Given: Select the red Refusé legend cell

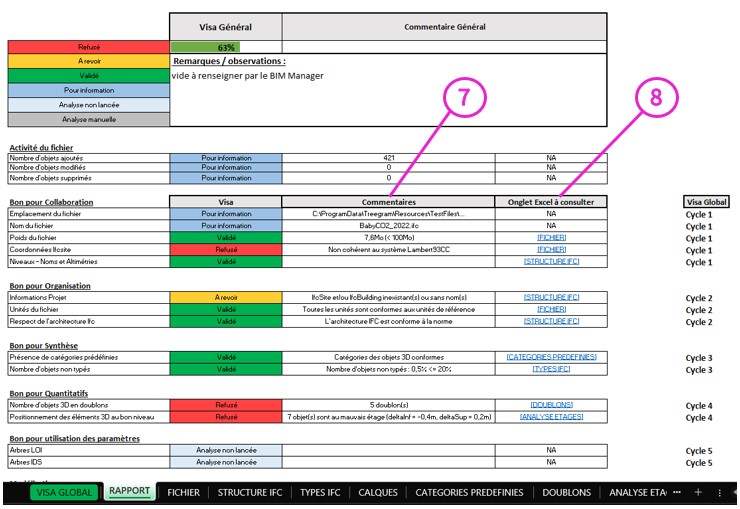Looking at the screenshot, I should tap(89, 47).
